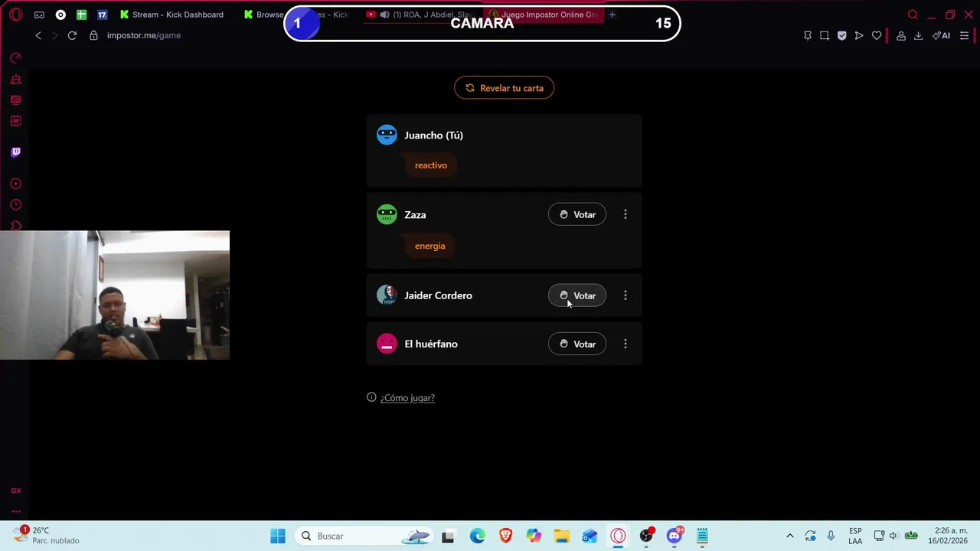
Task: Switch to the Stream - Kick Dashboard tab
Action: click(x=172, y=15)
